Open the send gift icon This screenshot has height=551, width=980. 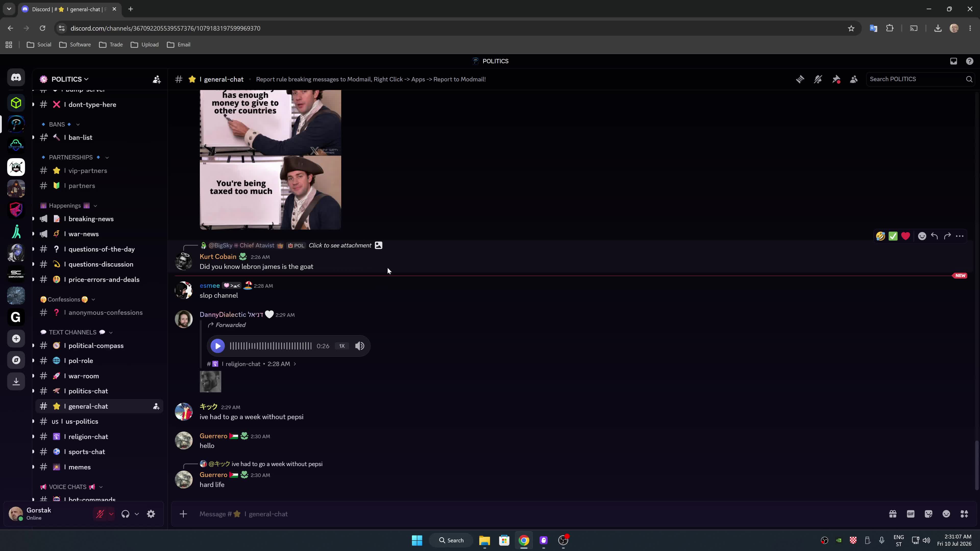pyautogui.click(x=893, y=514)
